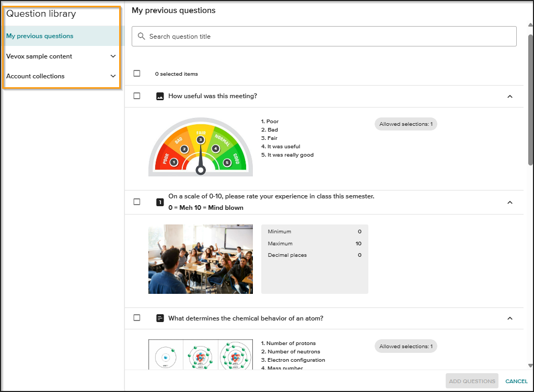The image size is (534, 392).
Task: Click the CANCEL button
Action: tap(516, 381)
